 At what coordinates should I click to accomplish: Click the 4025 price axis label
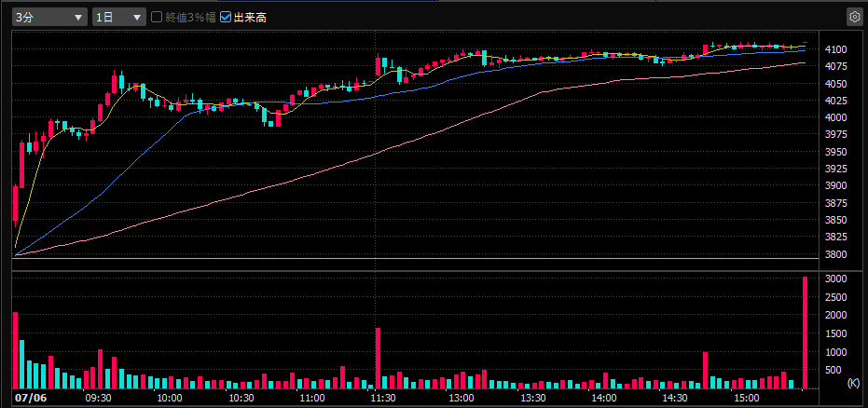(835, 101)
